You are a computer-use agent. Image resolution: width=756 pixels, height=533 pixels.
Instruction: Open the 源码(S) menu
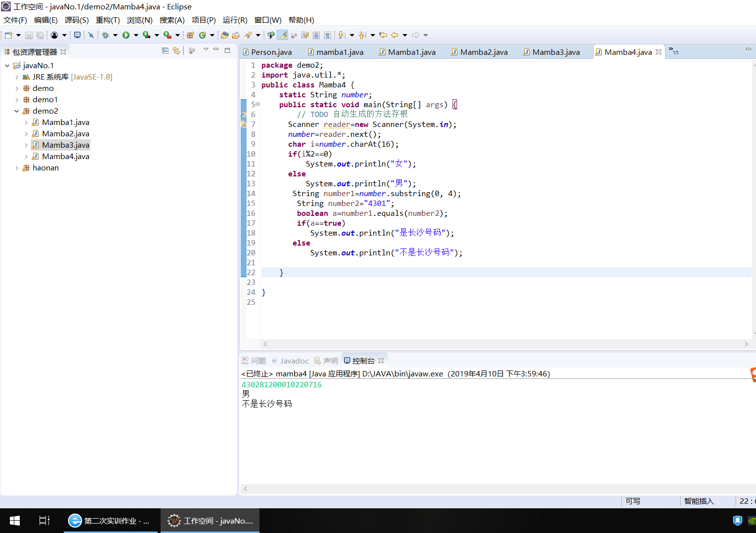[77, 20]
